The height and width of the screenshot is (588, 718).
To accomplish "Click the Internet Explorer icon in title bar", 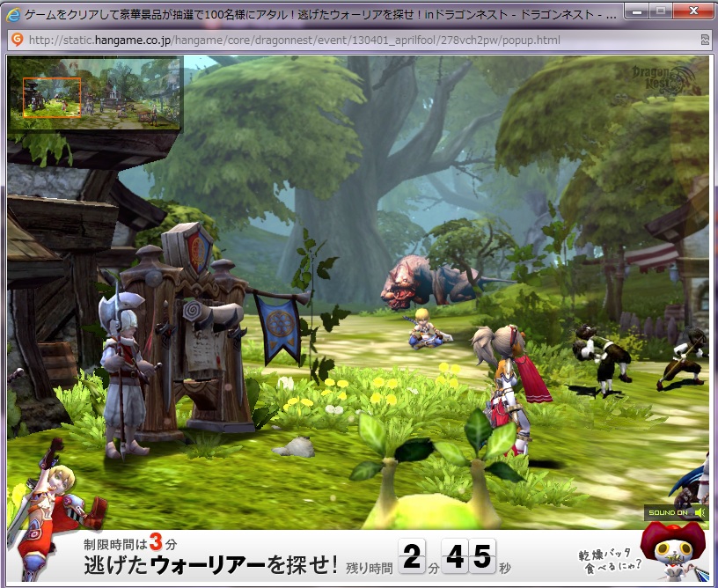I will coord(13,15).
